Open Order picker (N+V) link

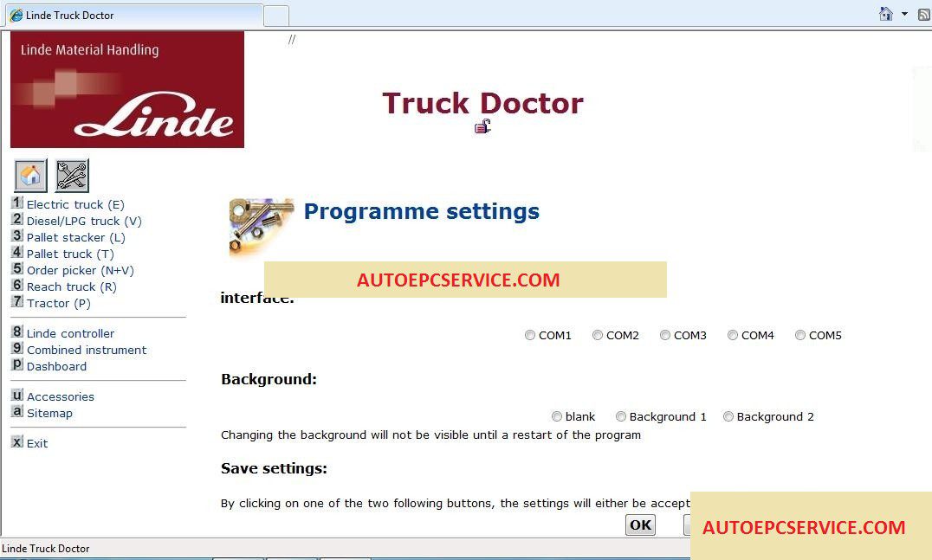point(81,270)
